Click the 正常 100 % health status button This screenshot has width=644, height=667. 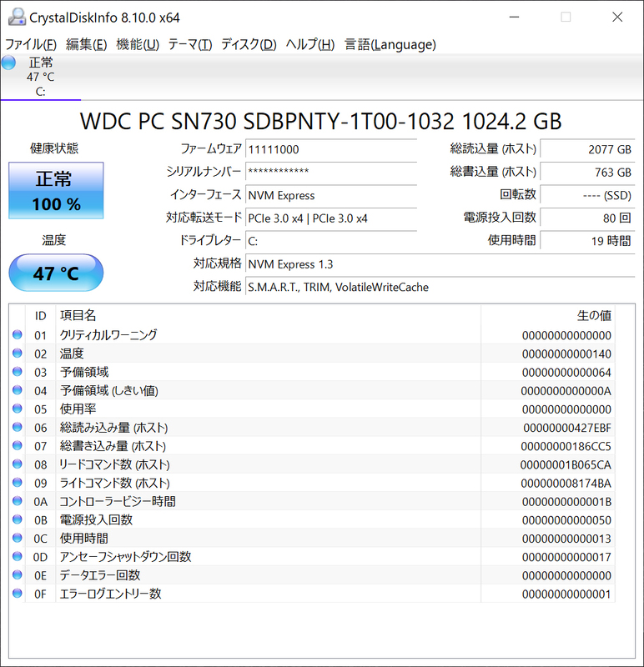click(56, 191)
